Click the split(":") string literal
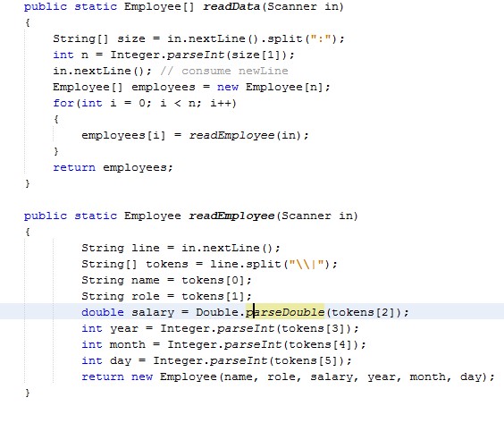This screenshot has height=423, width=504. click(x=321, y=39)
